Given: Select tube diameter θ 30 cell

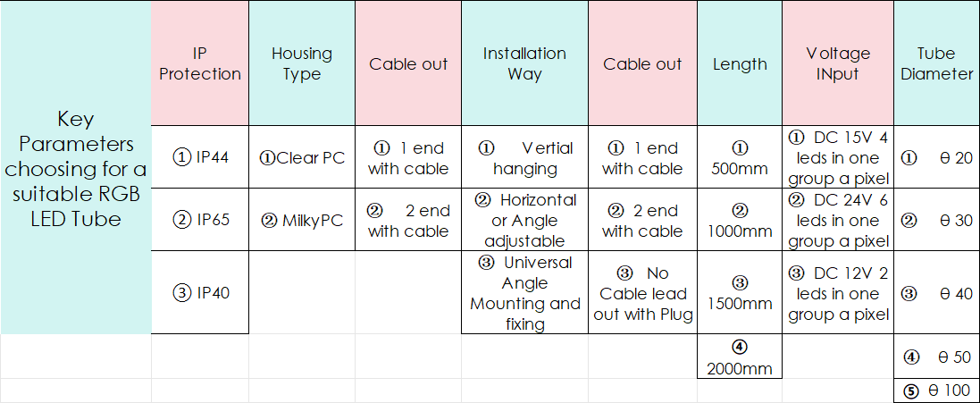Looking at the screenshot, I should pos(937,220).
